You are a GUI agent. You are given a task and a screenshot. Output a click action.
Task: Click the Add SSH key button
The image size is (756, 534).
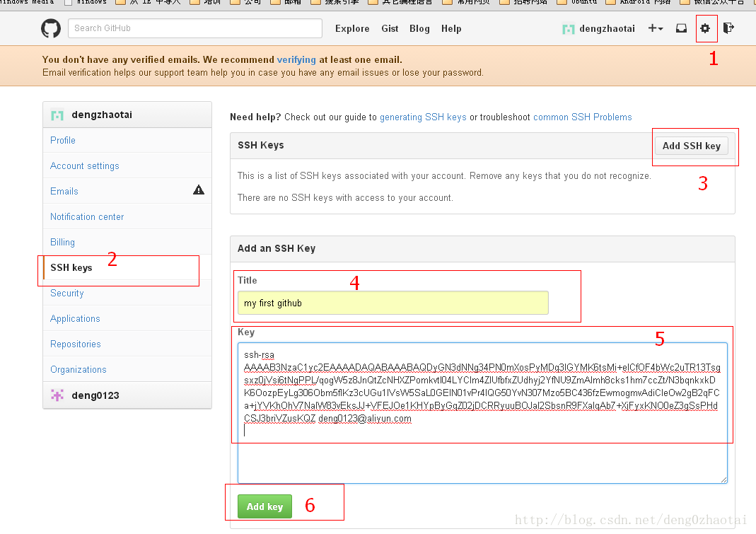(x=692, y=146)
